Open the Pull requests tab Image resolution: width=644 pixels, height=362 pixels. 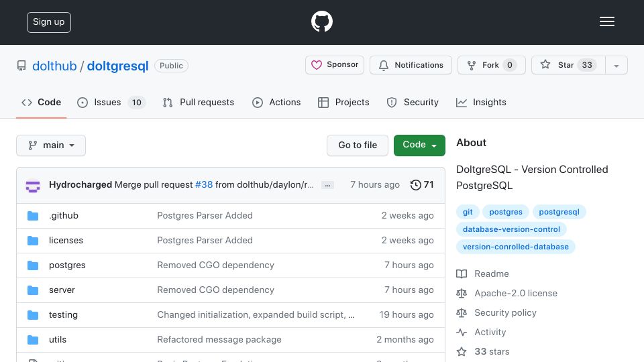(199, 102)
